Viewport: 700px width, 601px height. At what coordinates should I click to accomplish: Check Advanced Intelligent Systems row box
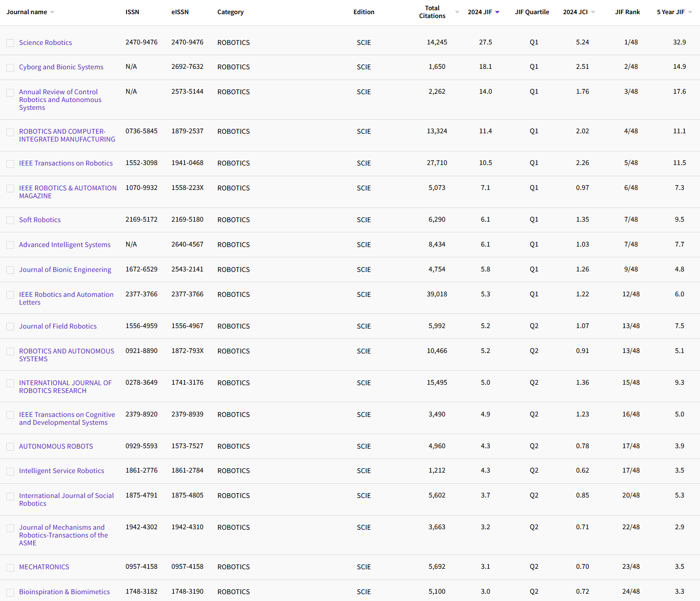pyautogui.click(x=10, y=245)
